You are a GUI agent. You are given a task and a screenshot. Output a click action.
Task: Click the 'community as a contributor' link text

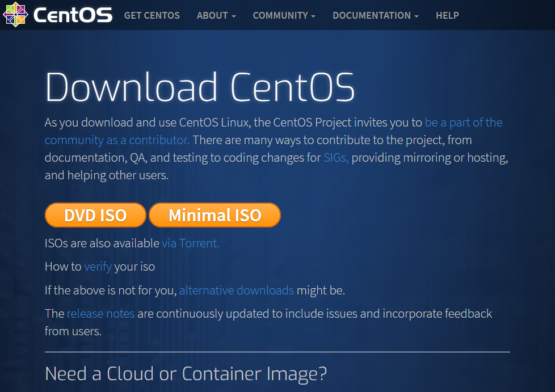click(x=117, y=140)
